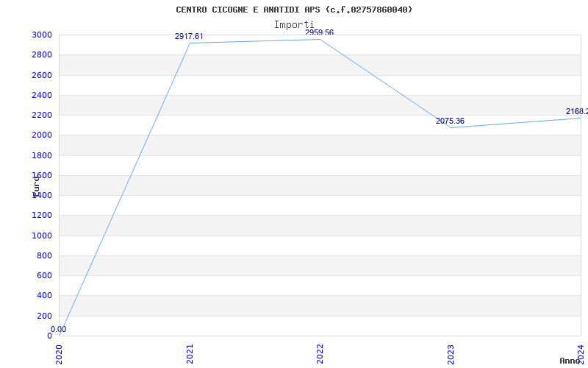
Task: Click the 0.00 data label
Action: [59, 329]
